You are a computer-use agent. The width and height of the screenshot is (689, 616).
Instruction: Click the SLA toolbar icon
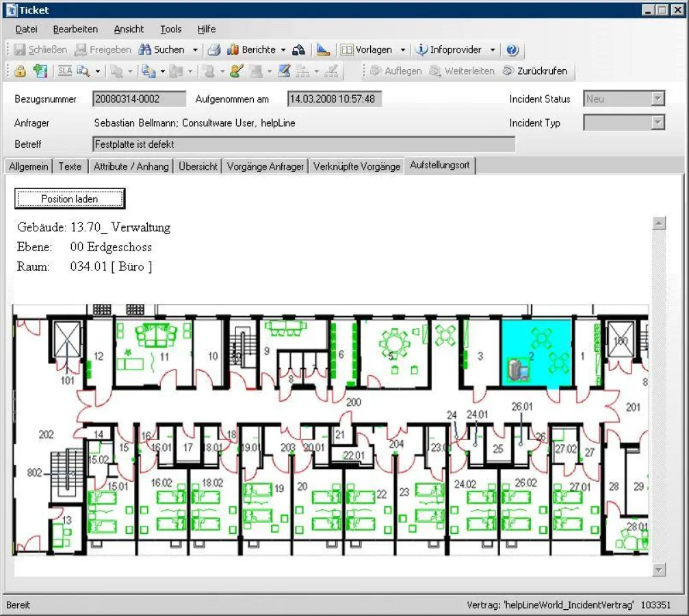click(x=65, y=70)
